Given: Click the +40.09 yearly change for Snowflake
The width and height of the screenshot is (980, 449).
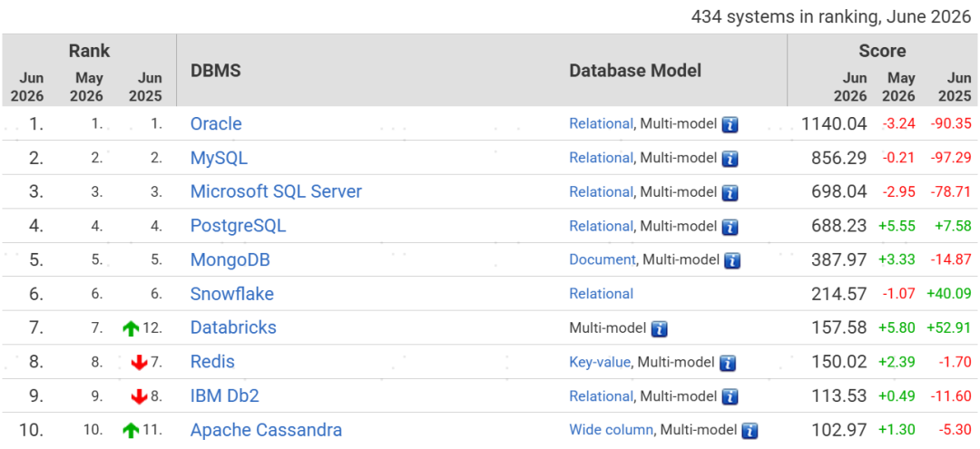Looking at the screenshot, I should pyautogui.click(x=950, y=294).
